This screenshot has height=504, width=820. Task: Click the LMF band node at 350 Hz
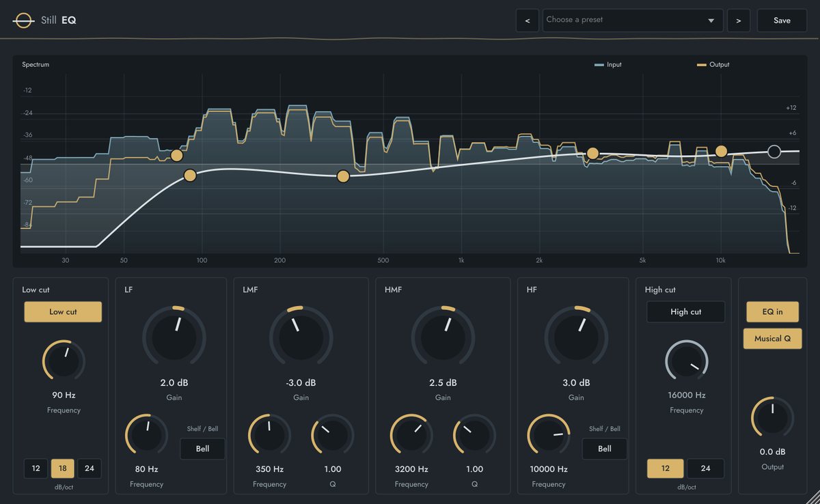pos(343,177)
